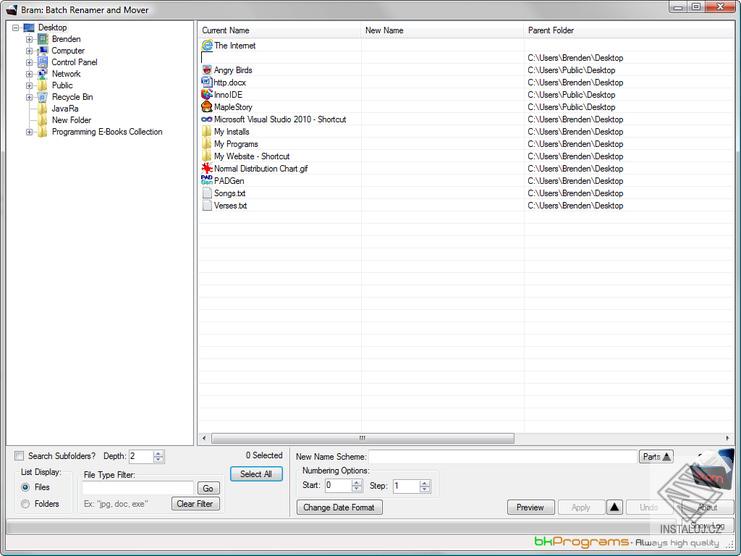Click the File Type Filter input field
Image resolution: width=741 pixels, height=556 pixels.
click(x=138, y=488)
